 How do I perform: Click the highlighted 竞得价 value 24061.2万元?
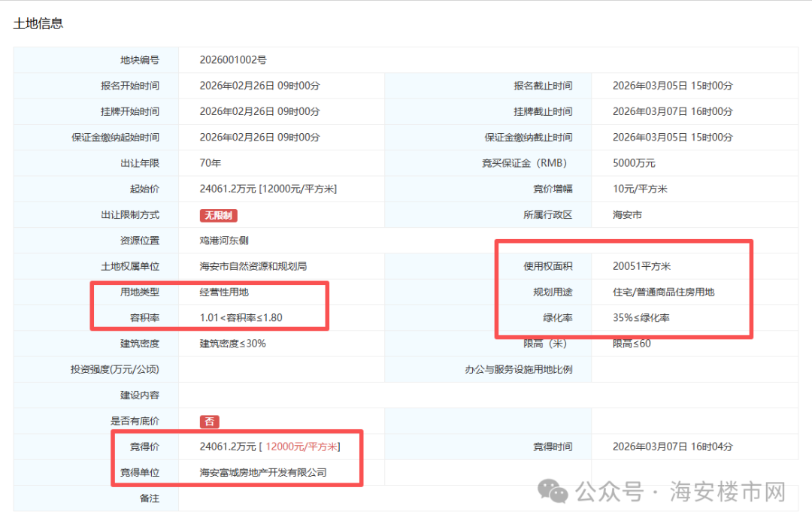226,446
